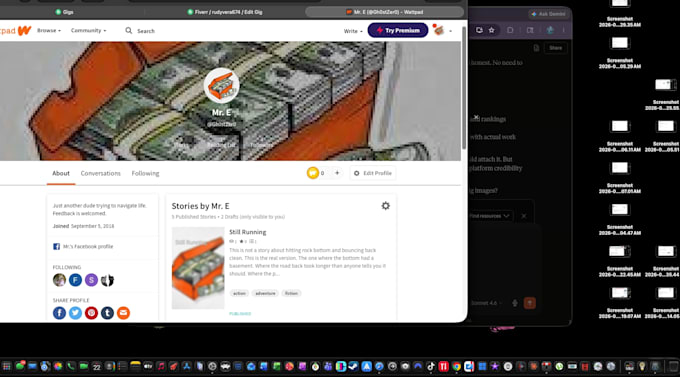Screen dimensions: 680x377
Task: Expand the Find resources dropdown in background window
Action: [x=489, y=216]
